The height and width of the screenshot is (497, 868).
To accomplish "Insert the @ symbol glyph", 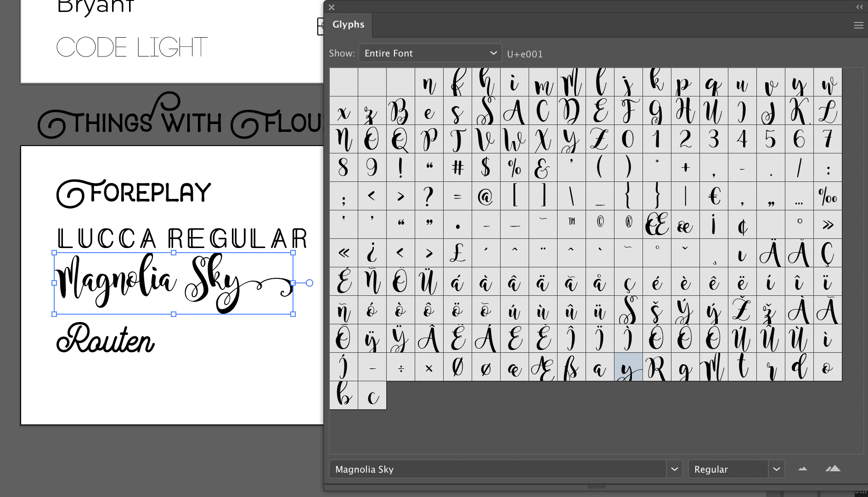I will 486,196.
